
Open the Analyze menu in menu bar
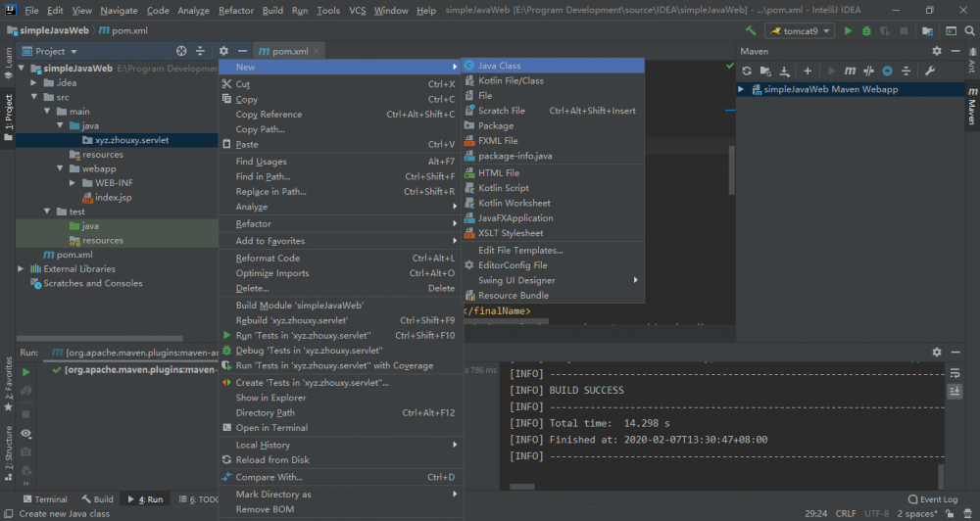(193, 11)
